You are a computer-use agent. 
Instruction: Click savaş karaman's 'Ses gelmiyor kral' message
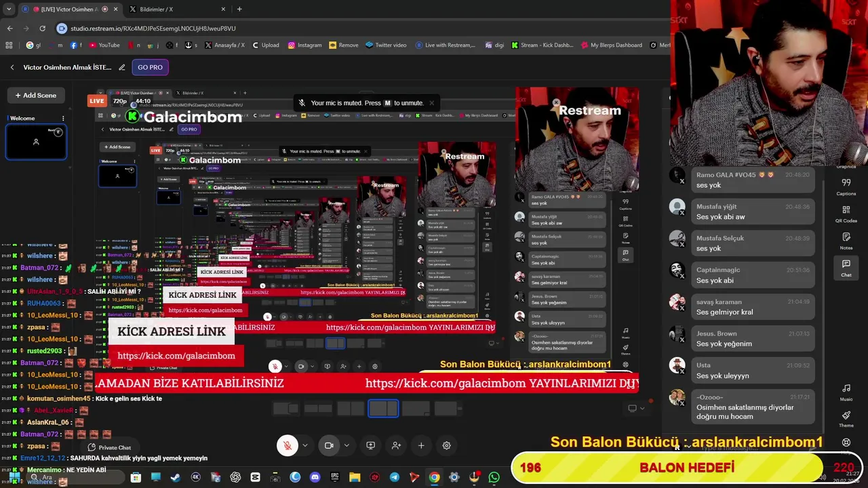click(753, 306)
